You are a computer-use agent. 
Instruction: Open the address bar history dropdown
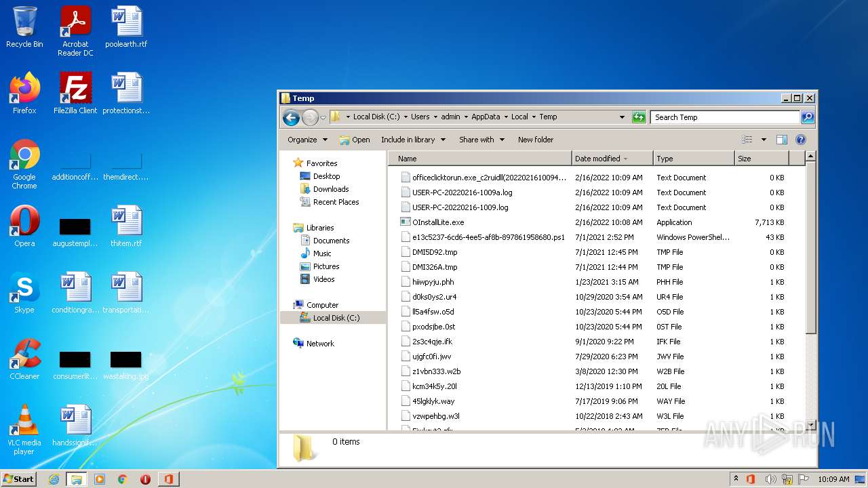point(622,117)
